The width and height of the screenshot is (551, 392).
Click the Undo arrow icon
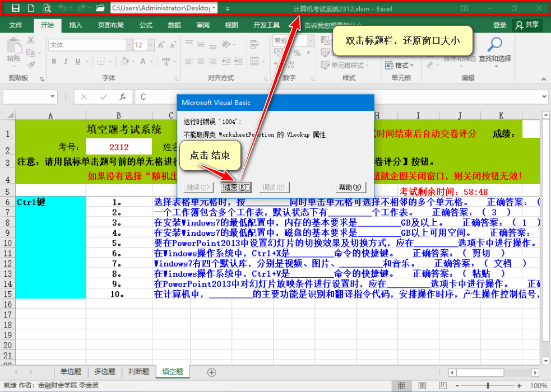(62, 8)
